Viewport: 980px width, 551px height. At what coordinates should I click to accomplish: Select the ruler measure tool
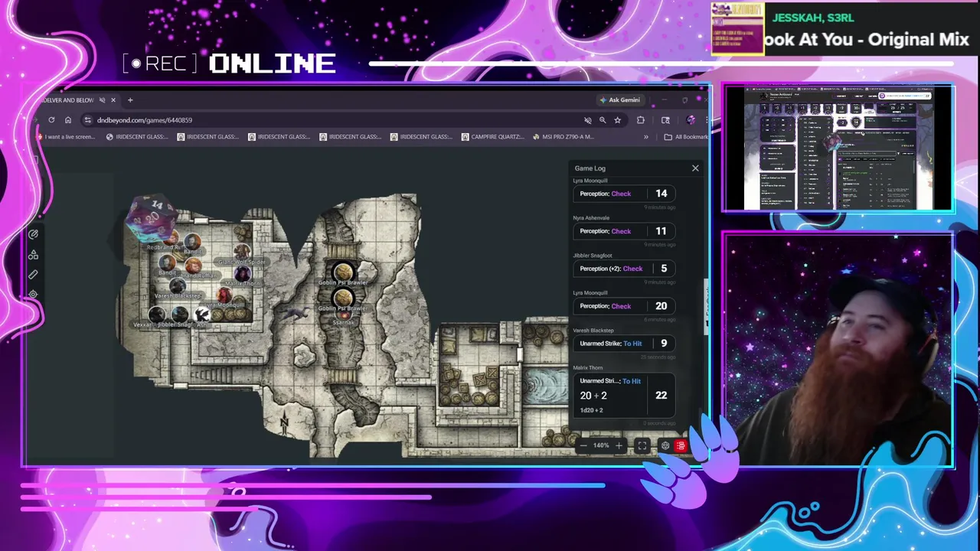click(33, 274)
